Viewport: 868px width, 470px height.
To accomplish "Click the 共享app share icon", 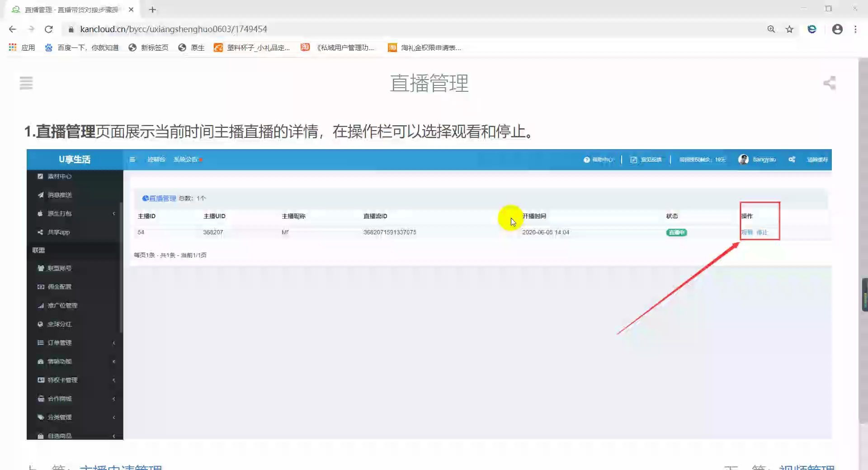I will [x=40, y=232].
